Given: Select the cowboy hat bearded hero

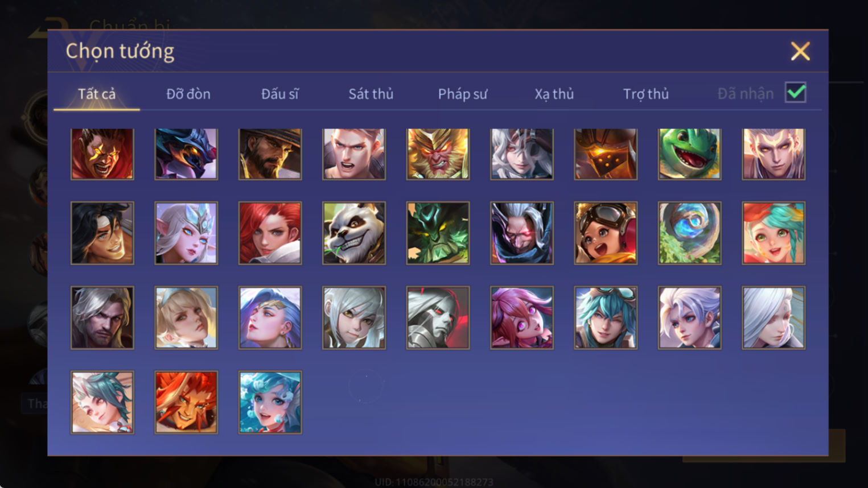Looking at the screenshot, I should [270, 154].
